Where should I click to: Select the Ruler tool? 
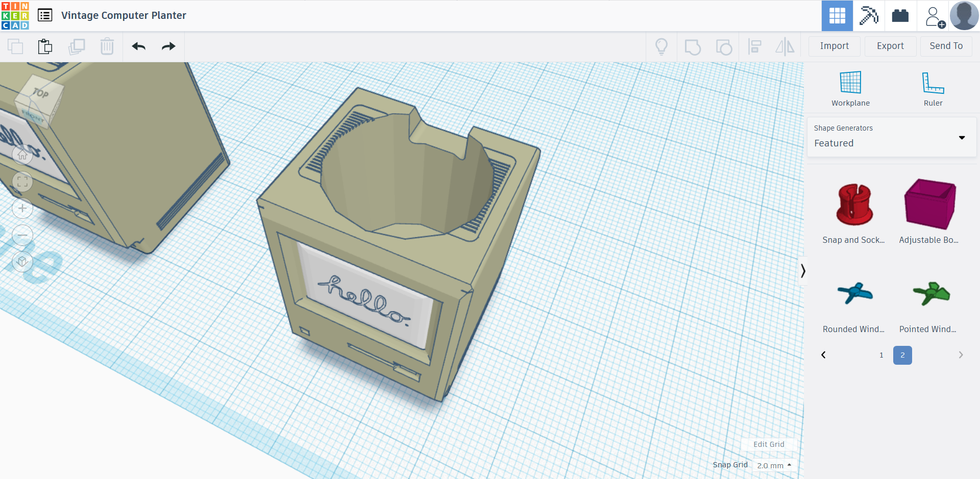[x=933, y=89]
